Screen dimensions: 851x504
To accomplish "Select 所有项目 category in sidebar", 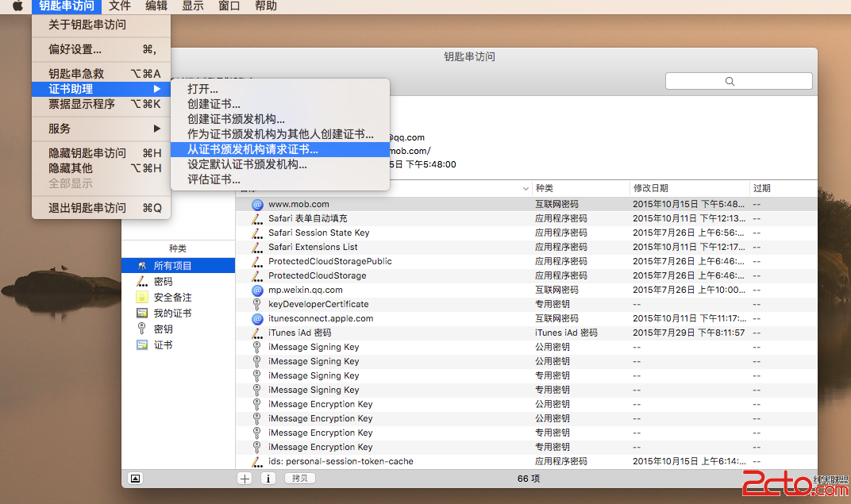I will pos(172,266).
